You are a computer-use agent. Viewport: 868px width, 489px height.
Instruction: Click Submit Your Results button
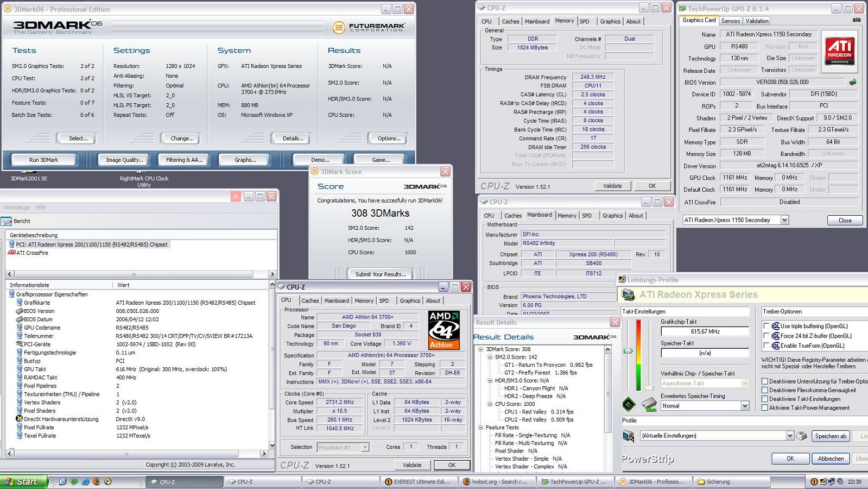pos(380,274)
